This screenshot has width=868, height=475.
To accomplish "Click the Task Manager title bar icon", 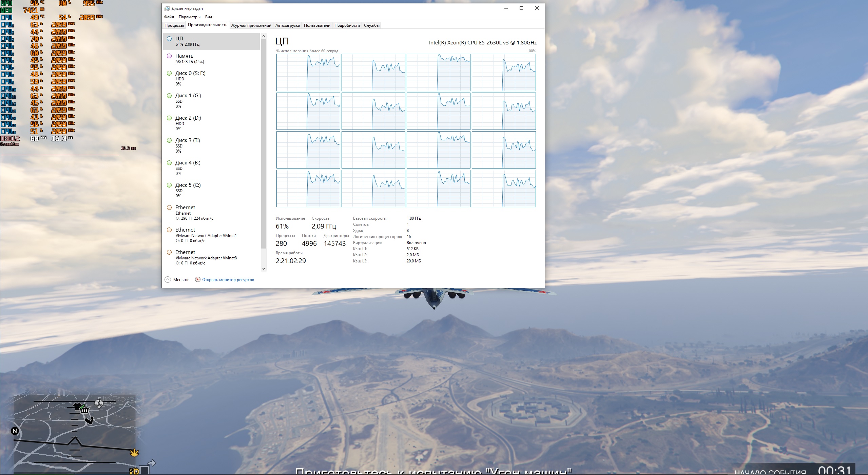I will click(167, 8).
